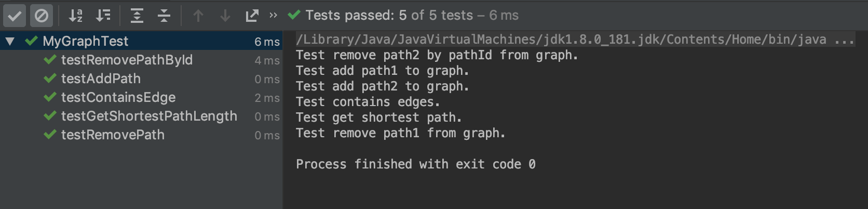Expand the folded java command line
The width and height of the screenshot is (868, 209).
coord(844,40)
